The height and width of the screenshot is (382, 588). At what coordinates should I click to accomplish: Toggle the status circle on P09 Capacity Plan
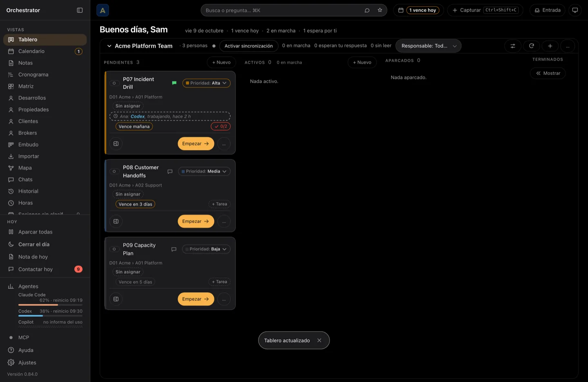[114, 249]
